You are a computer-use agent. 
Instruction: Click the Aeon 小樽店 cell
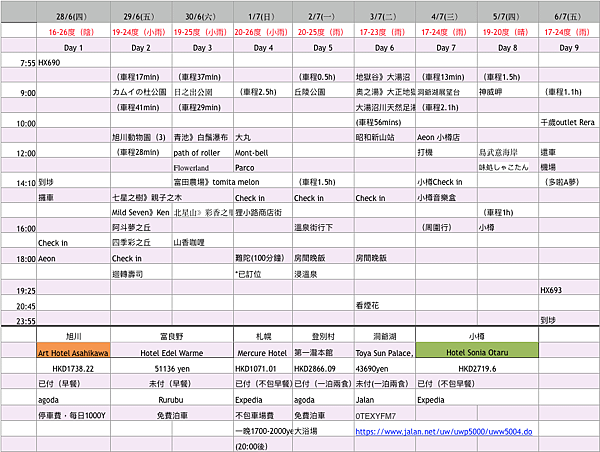[446, 137]
